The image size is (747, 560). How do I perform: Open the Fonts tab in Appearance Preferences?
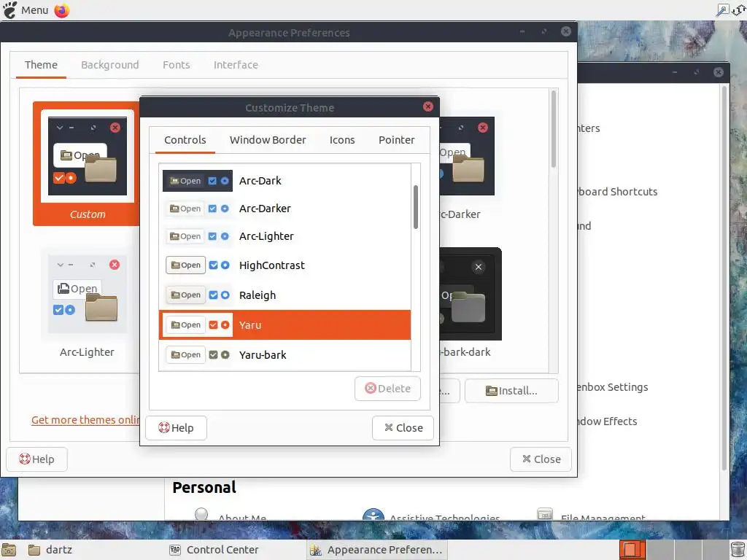(177, 65)
